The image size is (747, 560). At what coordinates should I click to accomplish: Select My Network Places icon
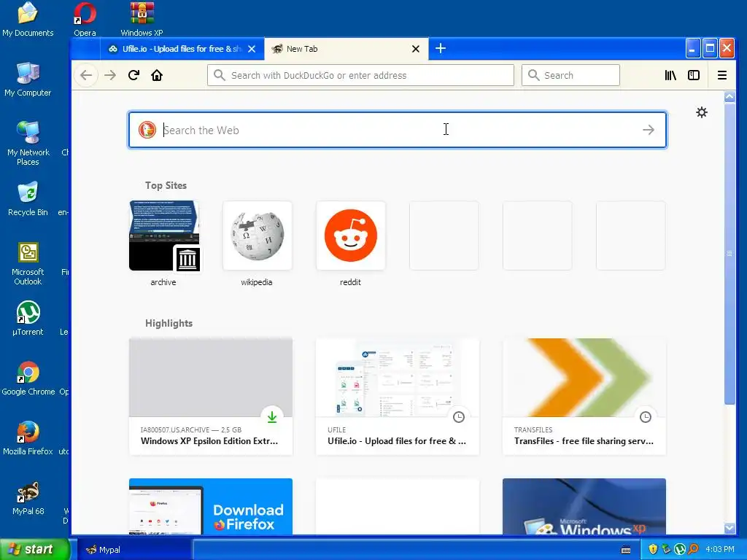(x=28, y=143)
